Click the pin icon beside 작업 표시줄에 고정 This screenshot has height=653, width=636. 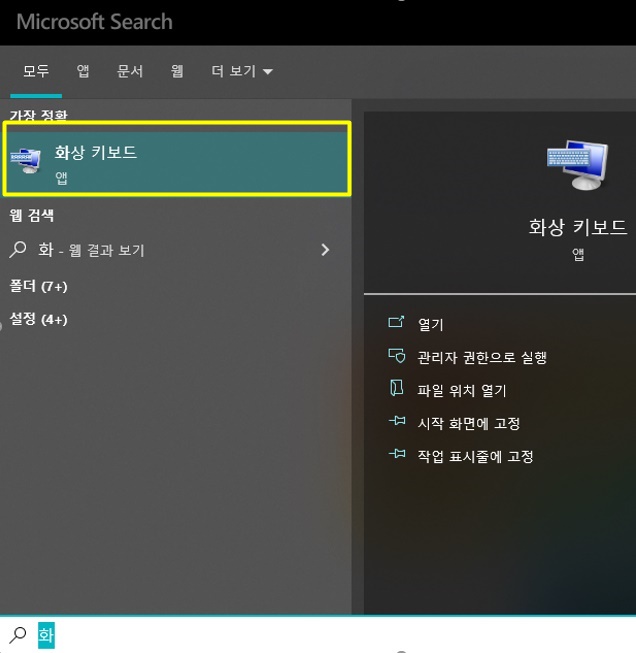pos(397,454)
